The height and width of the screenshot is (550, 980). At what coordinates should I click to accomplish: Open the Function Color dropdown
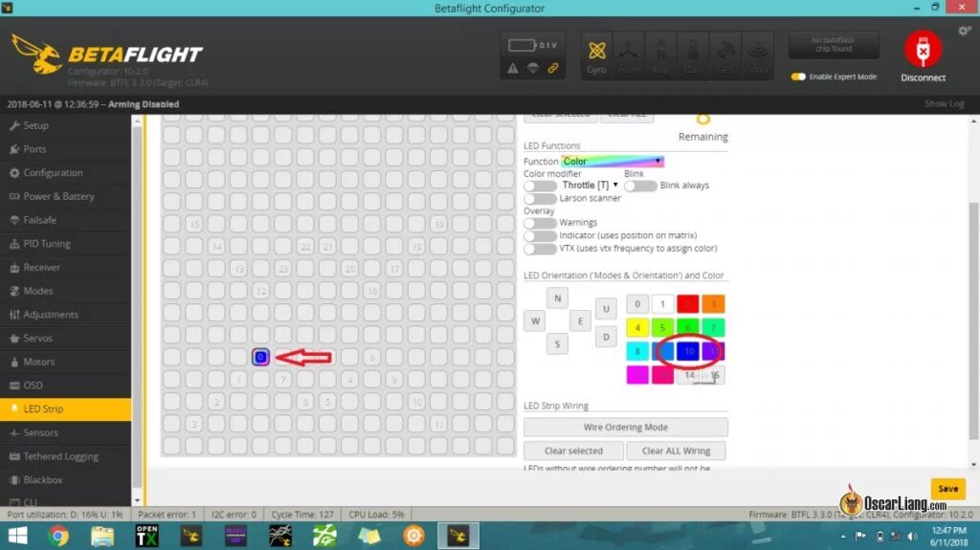pos(612,162)
